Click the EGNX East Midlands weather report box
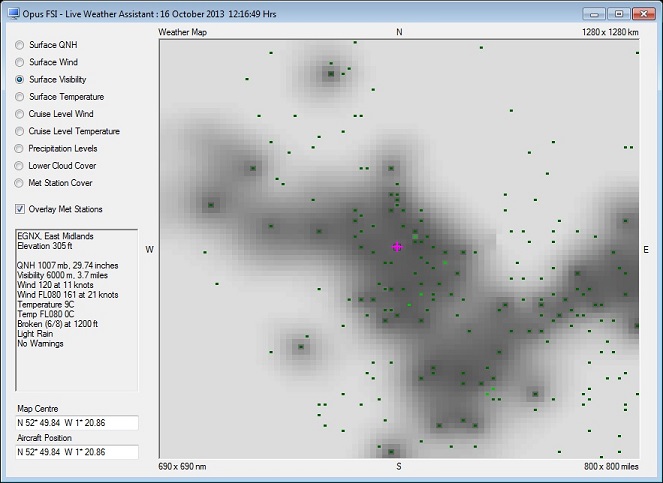The image size is (663, 483). point(76,309)
